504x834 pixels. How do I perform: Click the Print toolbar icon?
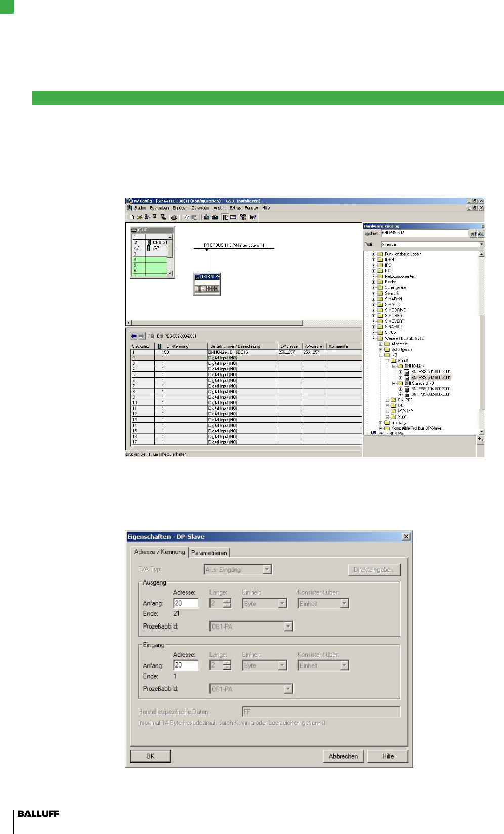[x=174, y=217]
